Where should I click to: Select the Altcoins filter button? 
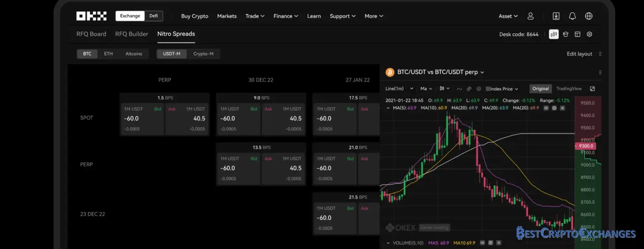(x=134, y=54)
